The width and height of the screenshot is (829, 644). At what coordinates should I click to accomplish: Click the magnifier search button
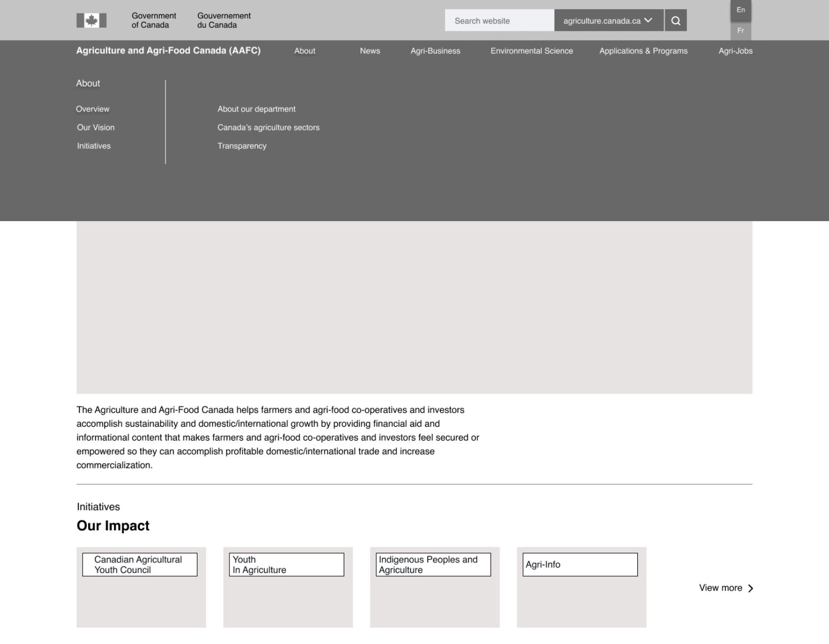coord(676,20)
